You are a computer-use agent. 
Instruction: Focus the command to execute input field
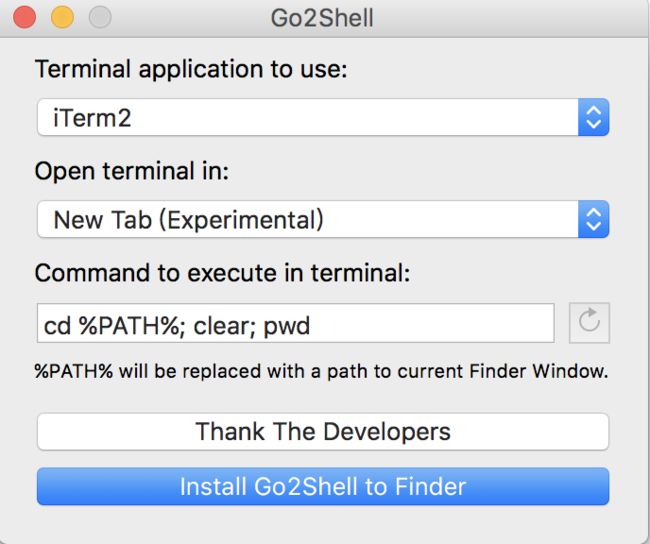click(x=296, y=323)
